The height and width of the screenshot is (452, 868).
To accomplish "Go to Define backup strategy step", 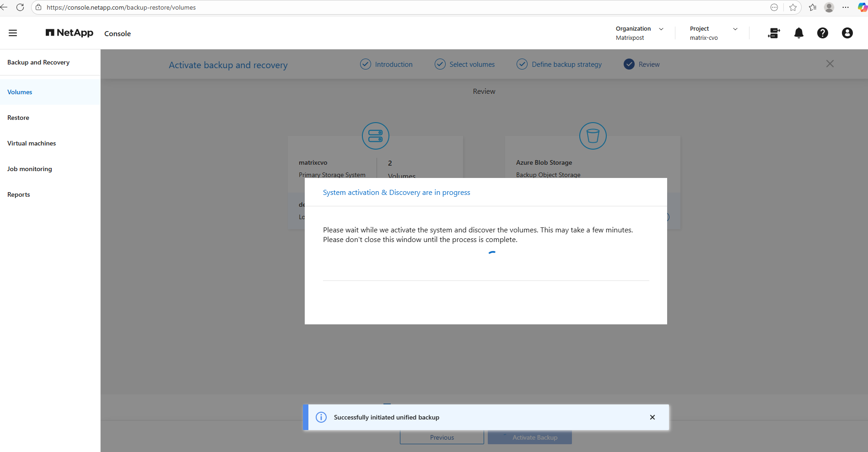I will click(567, 65).
